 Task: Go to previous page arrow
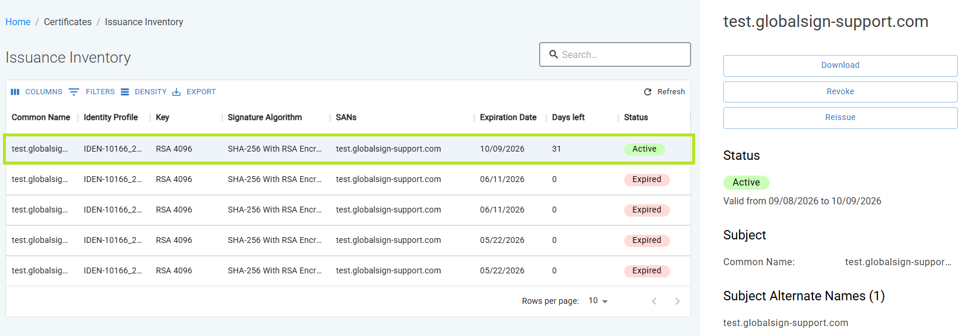pyautogui.click(x=654, y=301)
